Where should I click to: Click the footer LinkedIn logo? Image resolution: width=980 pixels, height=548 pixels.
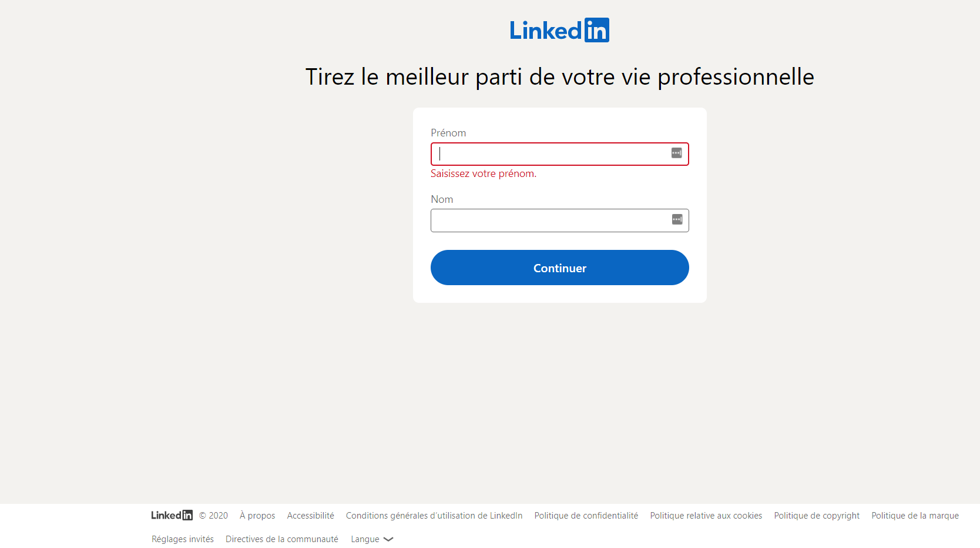click(x=172, y=515)
